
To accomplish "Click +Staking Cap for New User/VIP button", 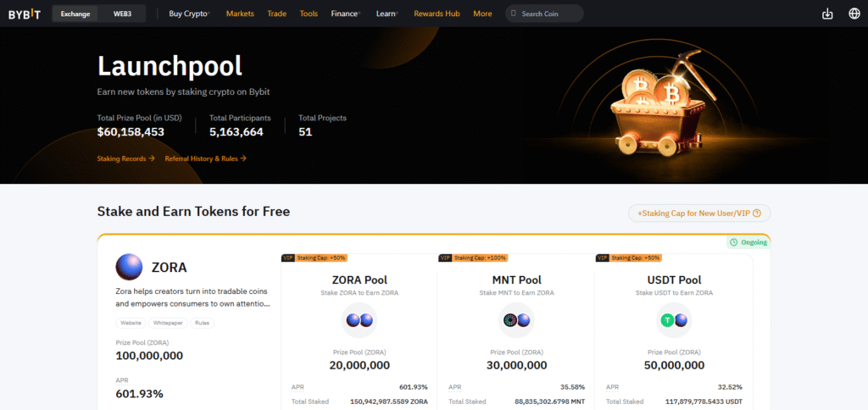I will point(699,213).
